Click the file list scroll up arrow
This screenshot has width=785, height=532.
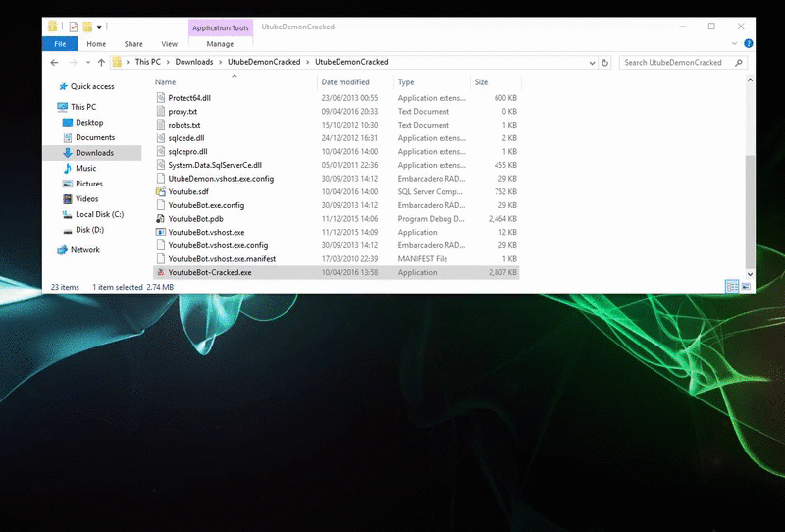[x=750, y=80]
